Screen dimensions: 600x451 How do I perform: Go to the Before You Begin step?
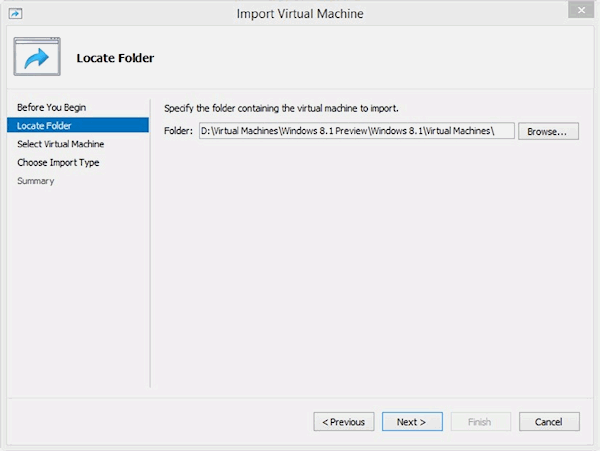coord(51,107)
